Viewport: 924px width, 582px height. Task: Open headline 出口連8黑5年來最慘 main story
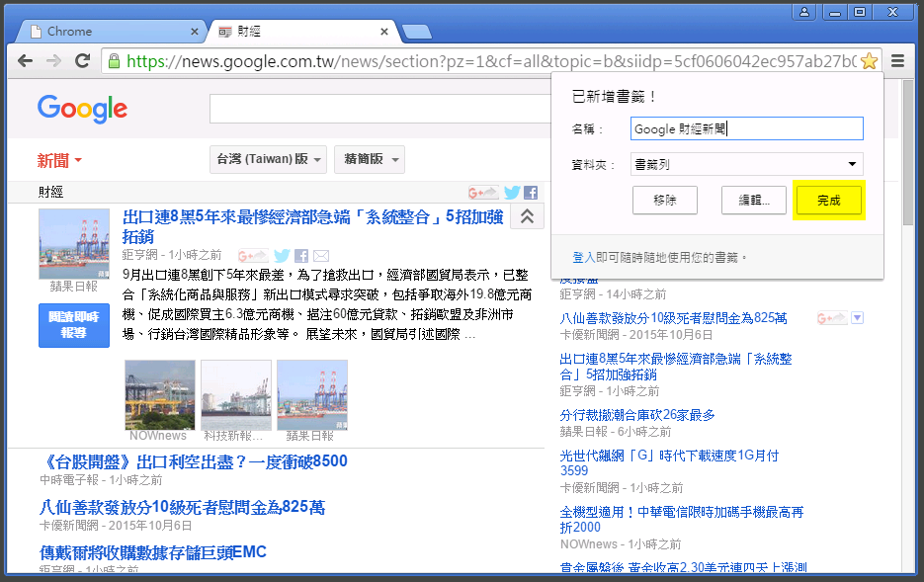(x=312, y=226)
